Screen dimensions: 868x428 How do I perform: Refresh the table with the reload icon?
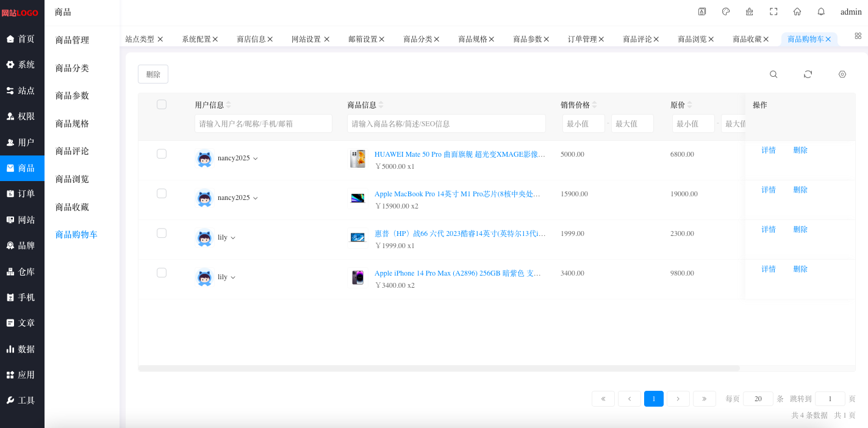coord(808,74)
